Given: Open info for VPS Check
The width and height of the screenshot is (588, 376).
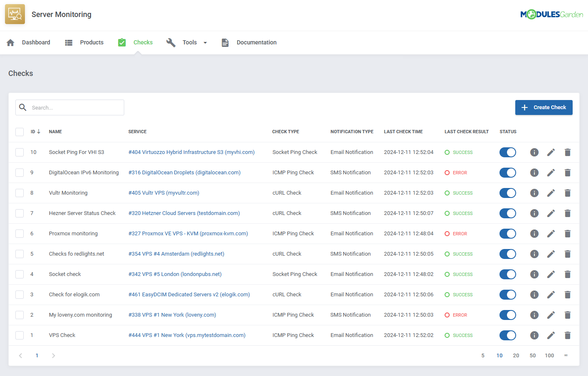Looking at the screenshot, I should pyautogui.click(x=534, y=335).
